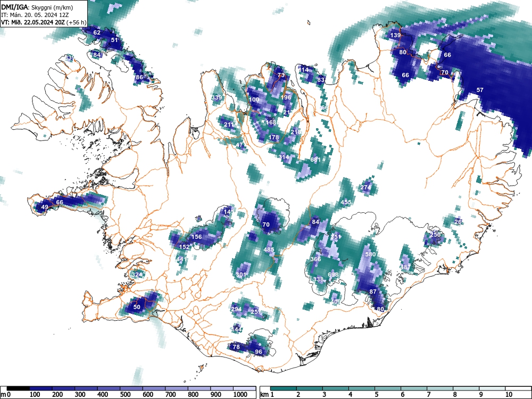Click the visibility value '485' on the map

pyautogui.click(x=269, y=250)
